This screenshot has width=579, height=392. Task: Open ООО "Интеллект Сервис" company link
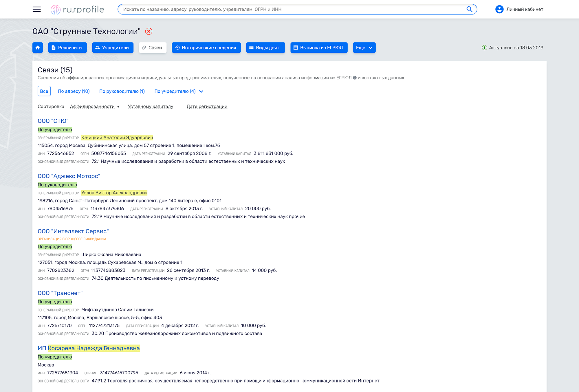click(x=73, y=231)
